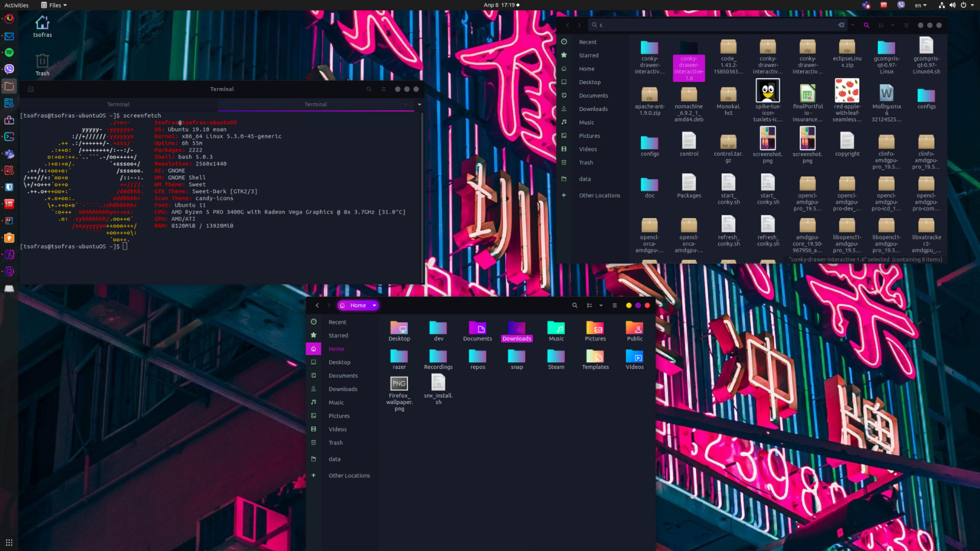Open the razer folder
Image resolution: width=980 pixels, height=551 pixels.
point(399,360)
